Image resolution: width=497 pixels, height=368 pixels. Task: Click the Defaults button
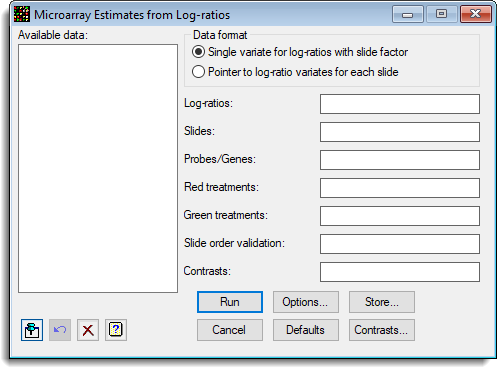tap(306, 330)
